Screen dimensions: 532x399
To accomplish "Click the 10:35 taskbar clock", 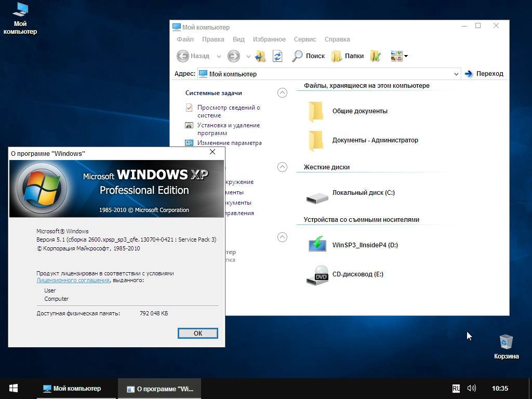I will [x=500, y=389].
